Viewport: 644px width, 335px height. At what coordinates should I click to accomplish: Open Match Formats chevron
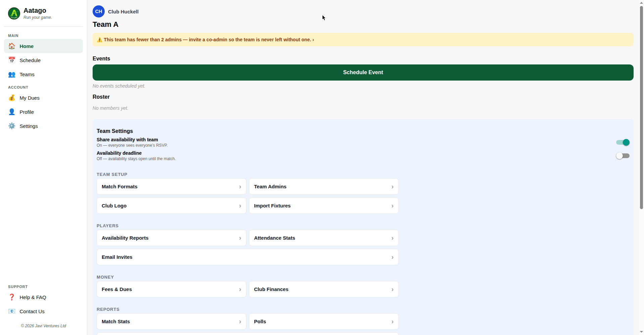click(240, 187)
